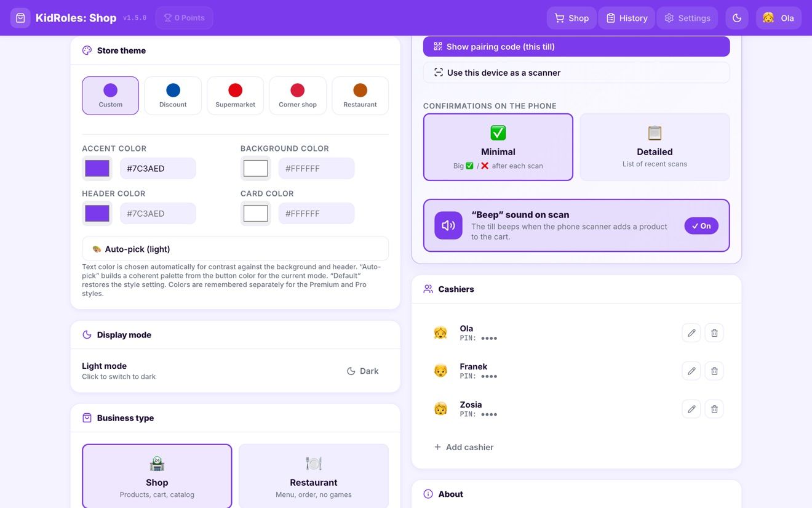This screenshot has width=812, height=508.
Task: Open the 0 Points trophy badge
Action: click(185, 18)
